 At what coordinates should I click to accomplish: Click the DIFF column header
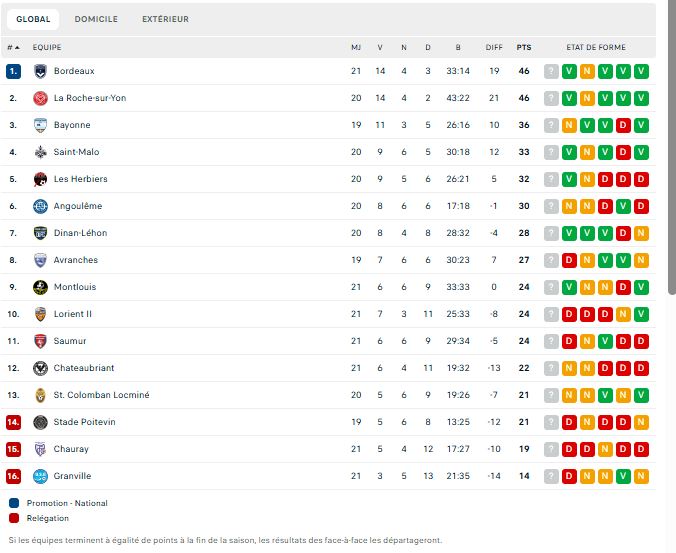pyautogui.click(x=494, y=47)
